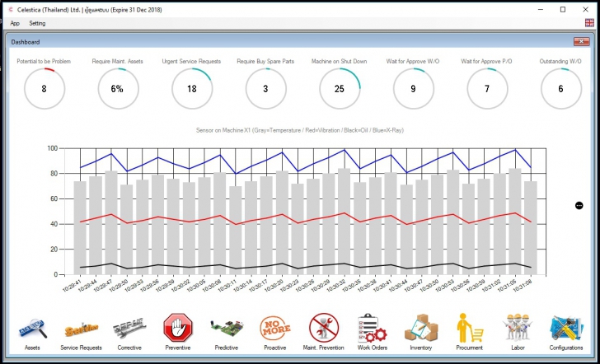Click the 10:30:32 timestamp on chart axis

335,284
